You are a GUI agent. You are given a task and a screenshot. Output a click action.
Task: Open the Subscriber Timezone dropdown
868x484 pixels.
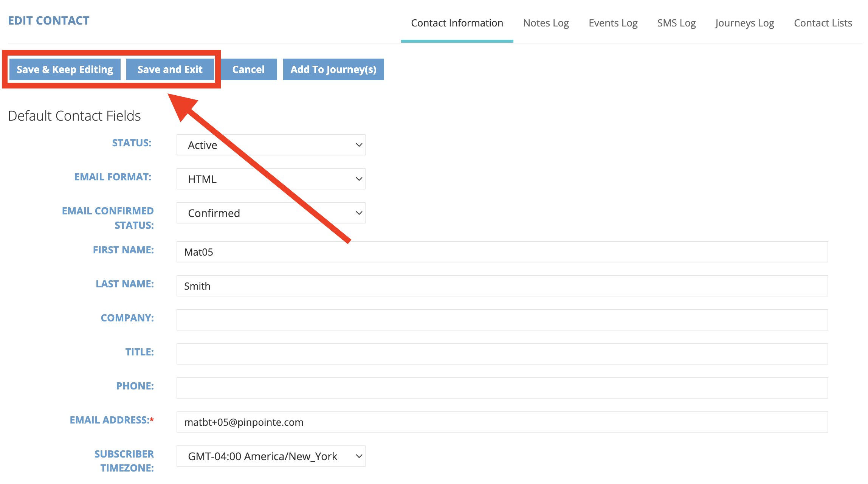271,456
